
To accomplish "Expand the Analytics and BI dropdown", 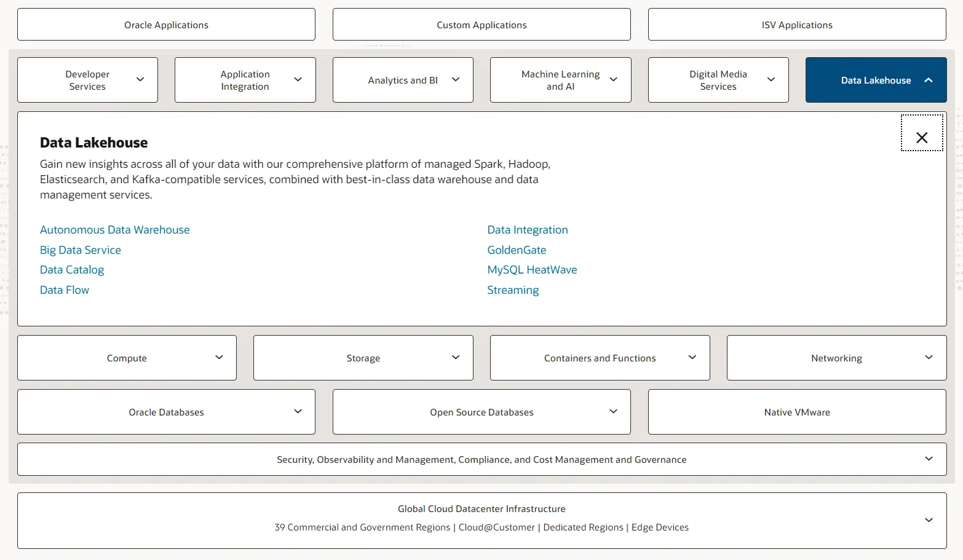I will pos(403,80).
